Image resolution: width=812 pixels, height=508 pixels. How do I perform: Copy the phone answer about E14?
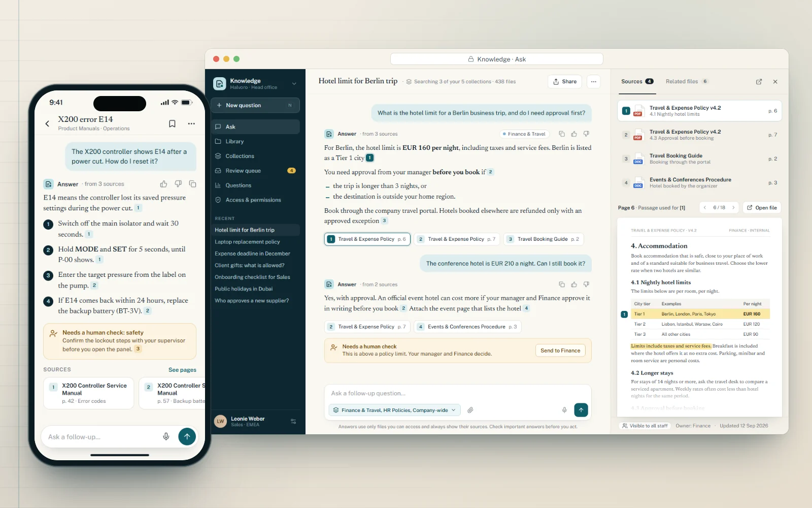(x=193, y=184)
